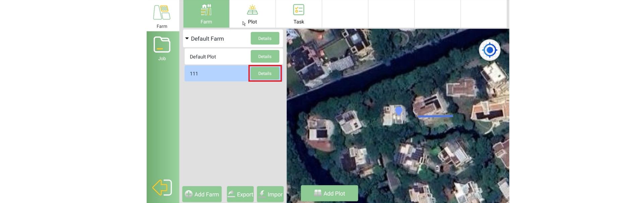Click the Import button
The height and width of the screenshot is (203, 644).
pos(270,194)
